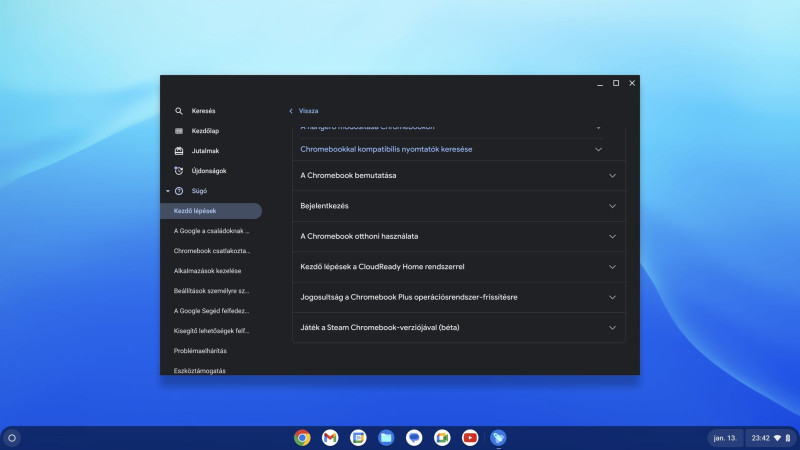Image resolution: width=800 pixels, height=450 pixels.
Task: Open the Újdonságok news icon
Action: (179, 171)
